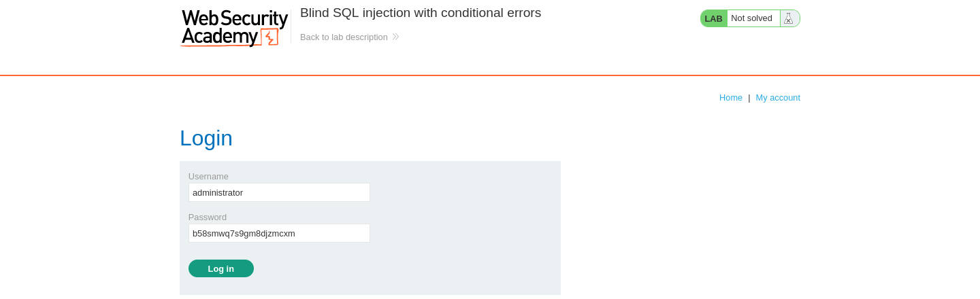Click the orange lightning bolt logo icon
The image size is (980, 299).
[269, 37]
